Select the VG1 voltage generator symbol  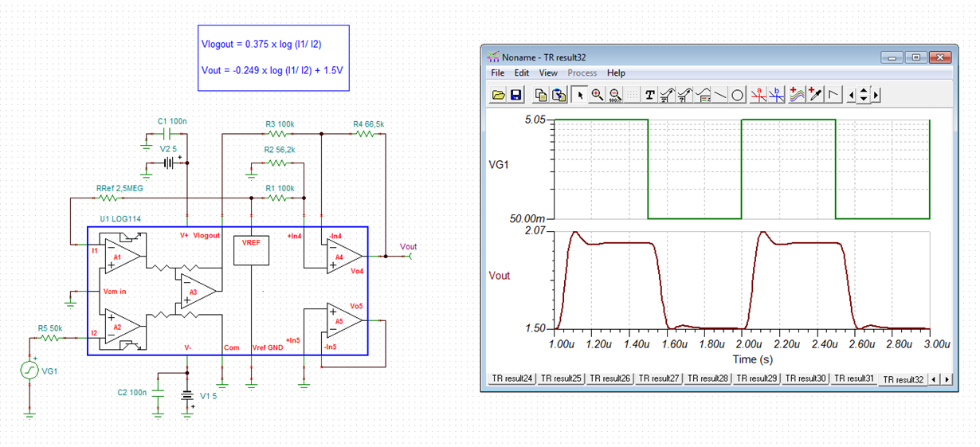coord(29,371)
